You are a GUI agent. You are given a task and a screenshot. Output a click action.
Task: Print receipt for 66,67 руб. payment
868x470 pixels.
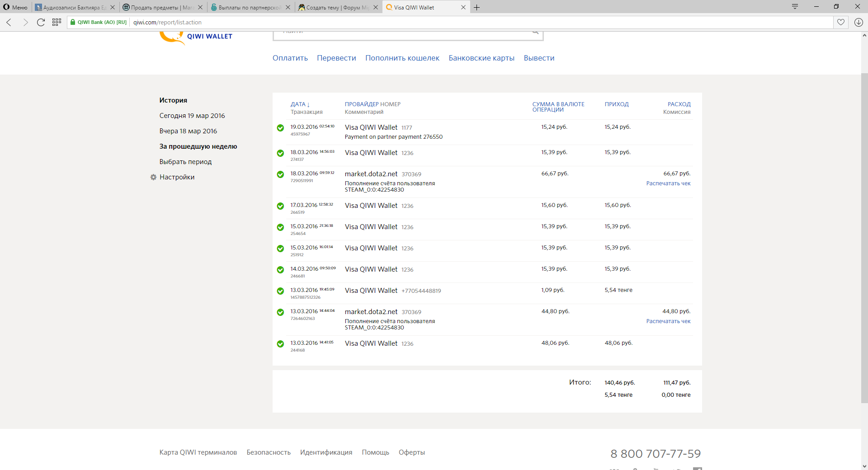(668, 183)
